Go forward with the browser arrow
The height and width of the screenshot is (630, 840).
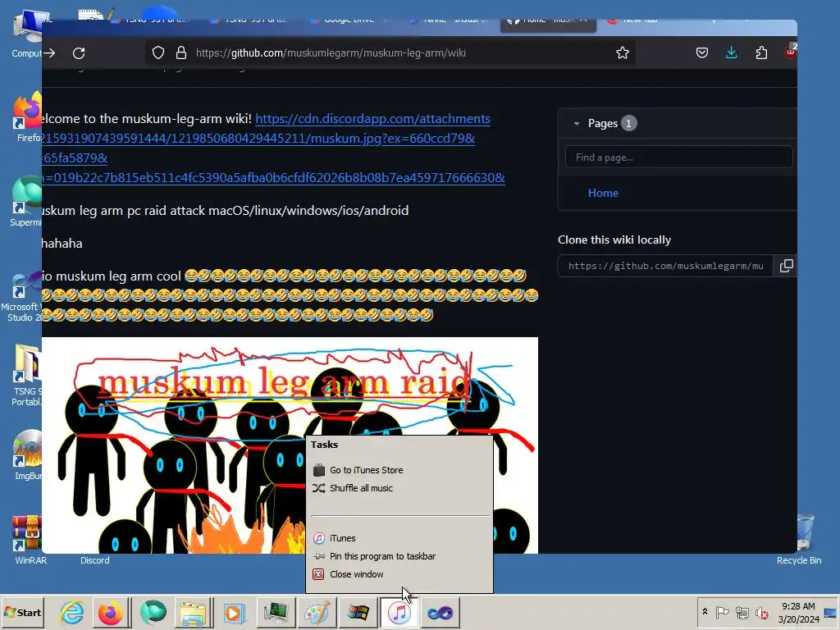48,53
